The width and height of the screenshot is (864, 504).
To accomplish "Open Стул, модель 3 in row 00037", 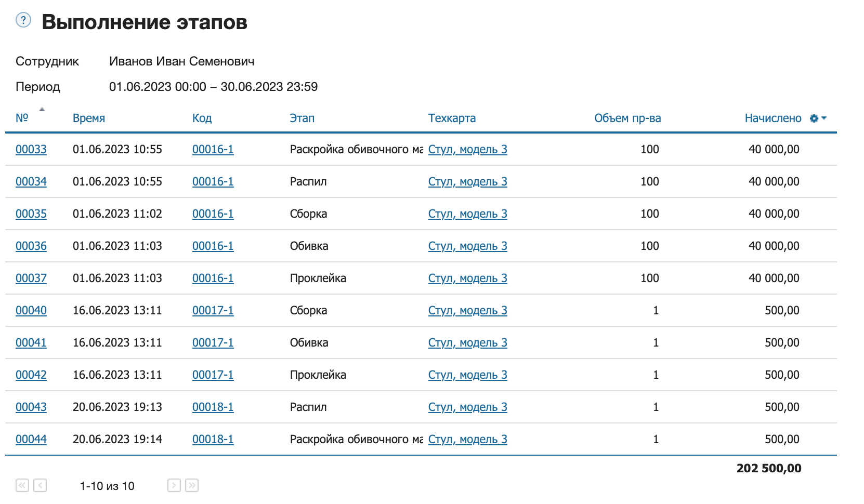I will point(467,278).
